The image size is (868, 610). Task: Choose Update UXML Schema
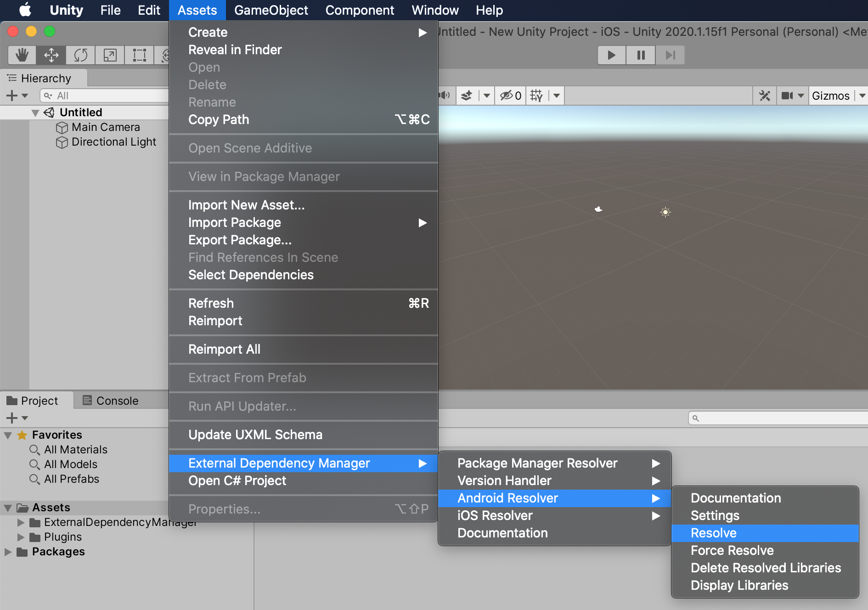304,435
